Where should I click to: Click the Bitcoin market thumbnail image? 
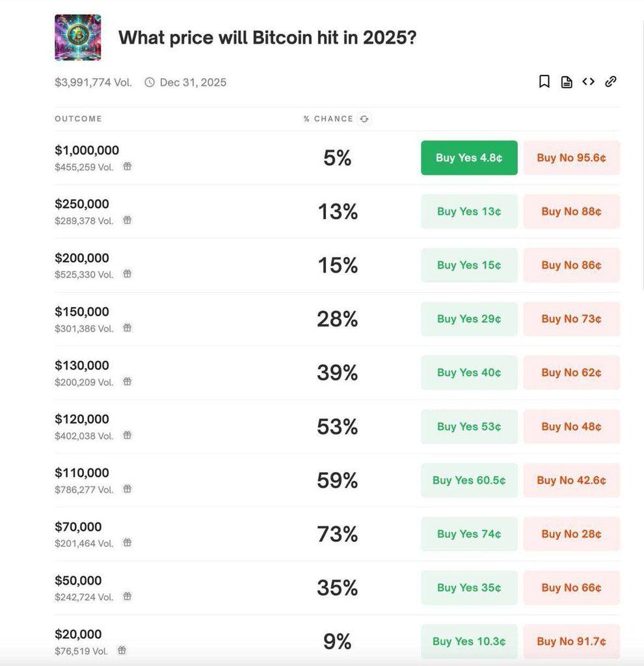pos(77,38)
